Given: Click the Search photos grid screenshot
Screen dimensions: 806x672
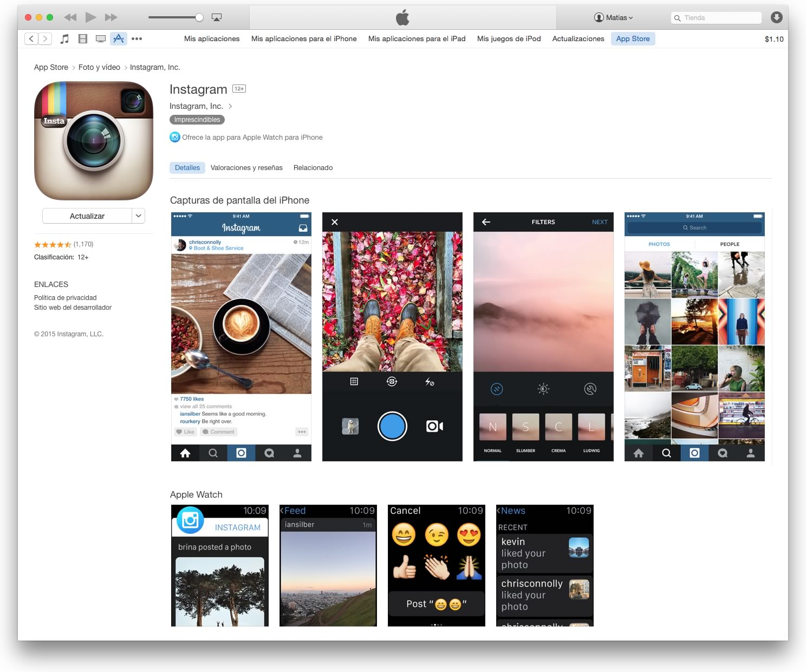Looking at the screenshot, I should click(694, 337).
